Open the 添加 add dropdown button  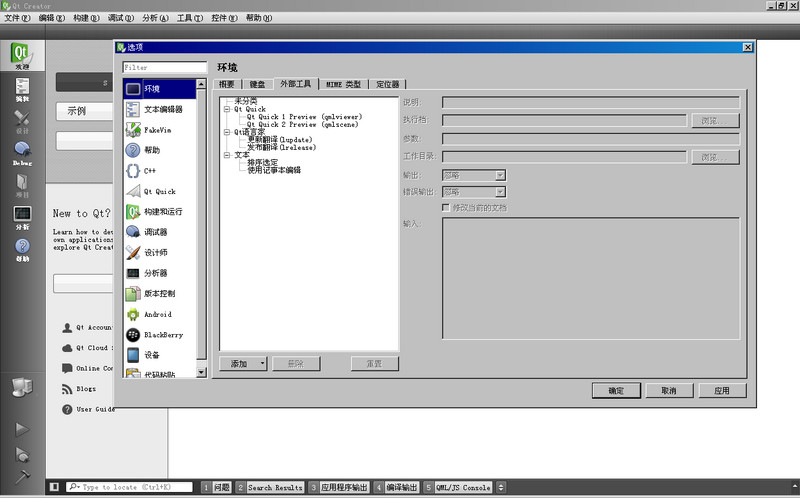point(243,364)
